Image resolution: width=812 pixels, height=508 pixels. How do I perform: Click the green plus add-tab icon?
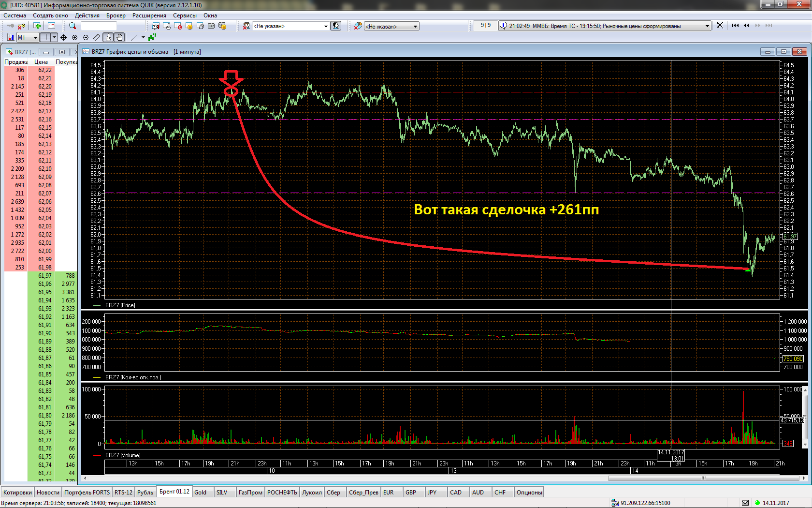(37, 26)
